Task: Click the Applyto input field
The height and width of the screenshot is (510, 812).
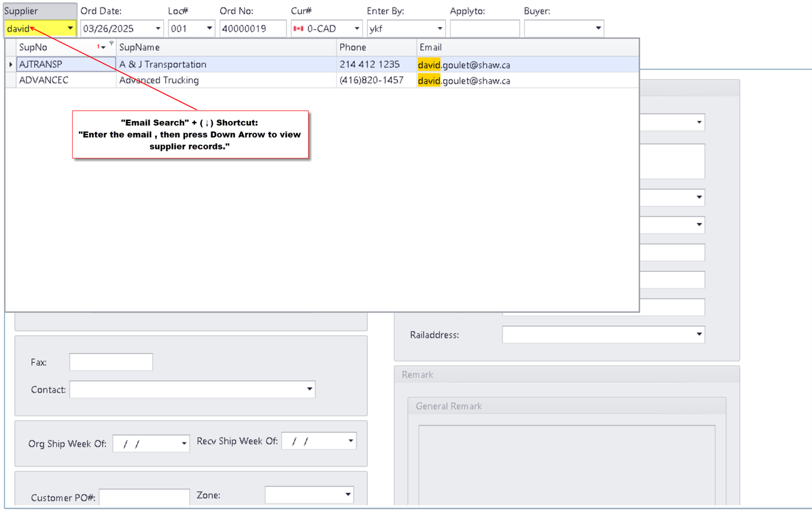Action: pos(484,28)
